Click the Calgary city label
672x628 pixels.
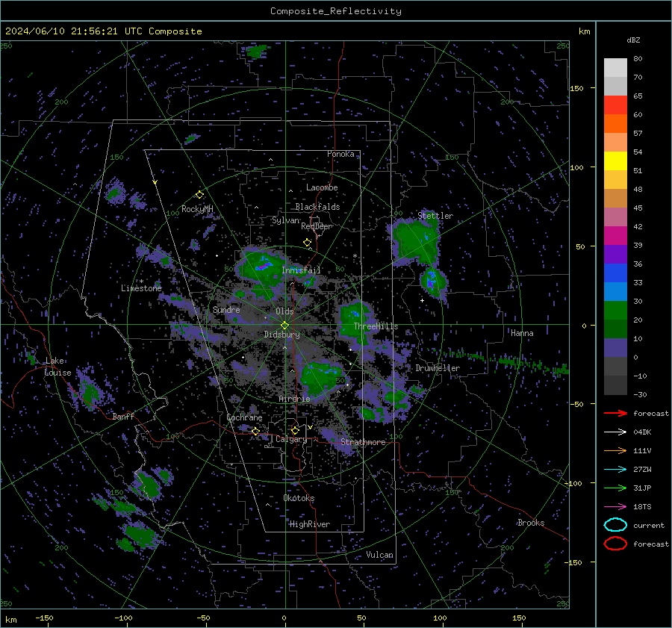click(291, 439)
